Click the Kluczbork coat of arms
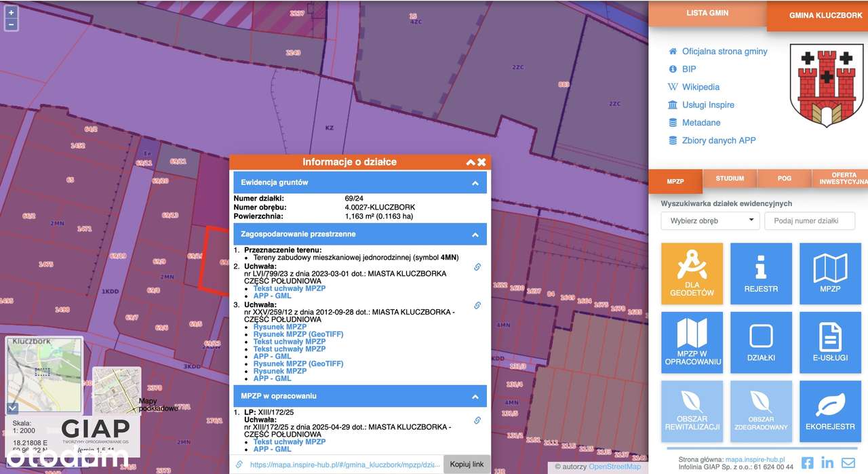 click(826, 85)
